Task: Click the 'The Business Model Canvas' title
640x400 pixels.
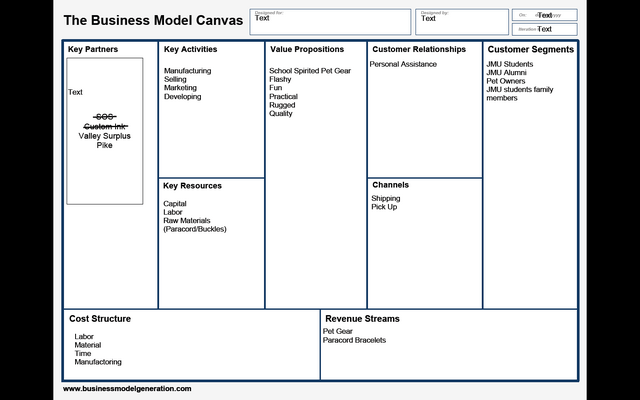Action: pos(153,20)
